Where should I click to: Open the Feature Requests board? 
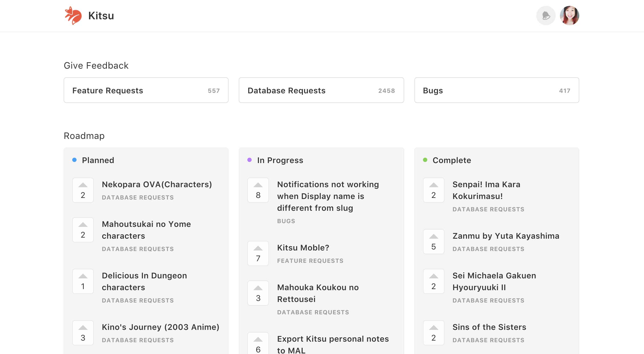pyautogui.click(x=146, y=90)
